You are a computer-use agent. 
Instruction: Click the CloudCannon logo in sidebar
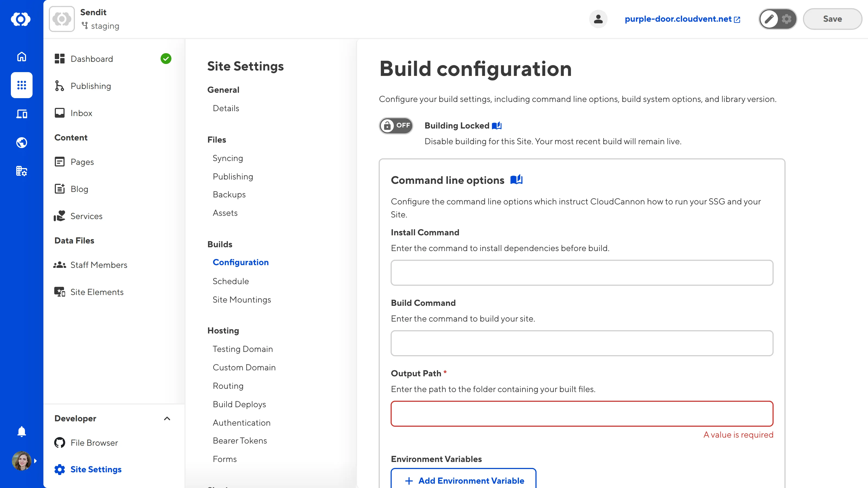point(21,19)
